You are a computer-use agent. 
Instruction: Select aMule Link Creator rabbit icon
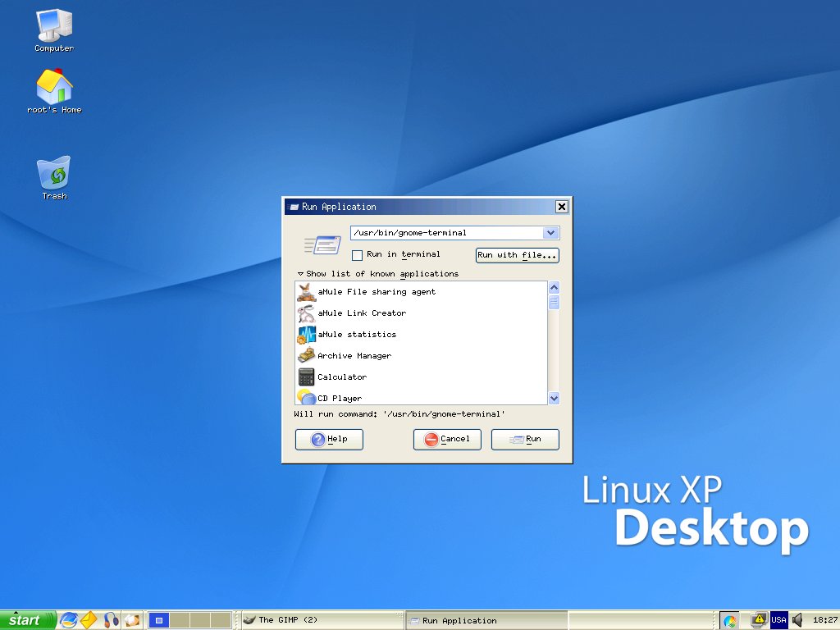[x=306, y=313]
